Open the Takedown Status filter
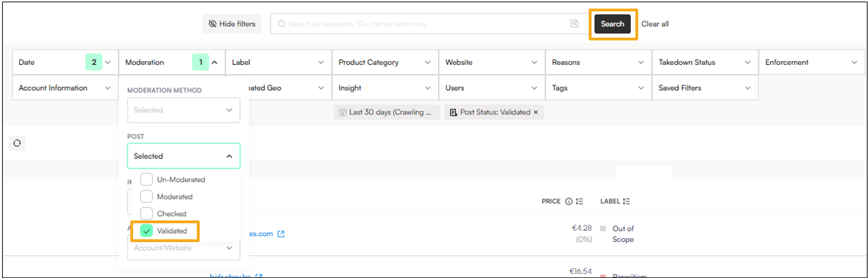This screenshot has height=278, width=868. point(705,63)
